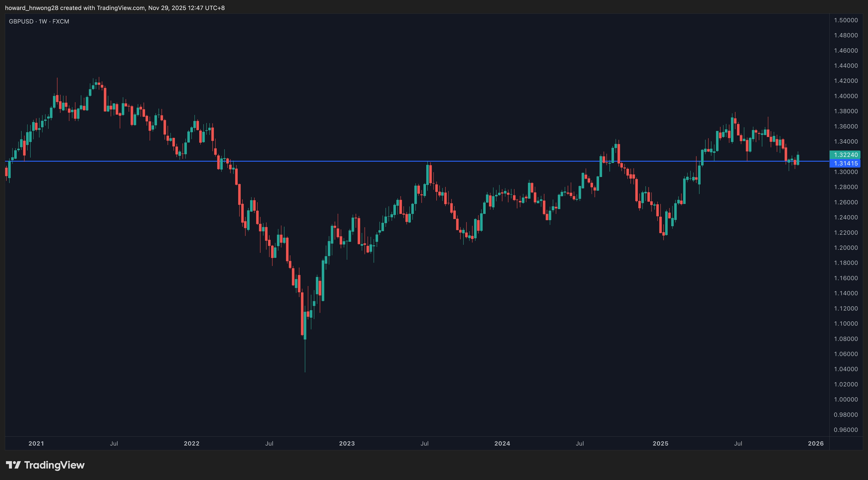Click the blue 1.31415 price line tag
This screenshot has height=480, width=868.
coord(845,163)
